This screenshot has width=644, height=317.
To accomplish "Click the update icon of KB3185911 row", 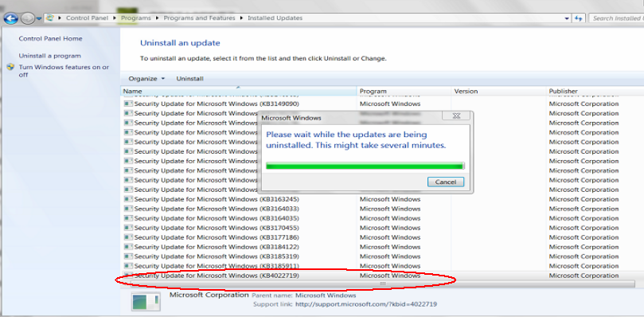I will click(128, 265).
